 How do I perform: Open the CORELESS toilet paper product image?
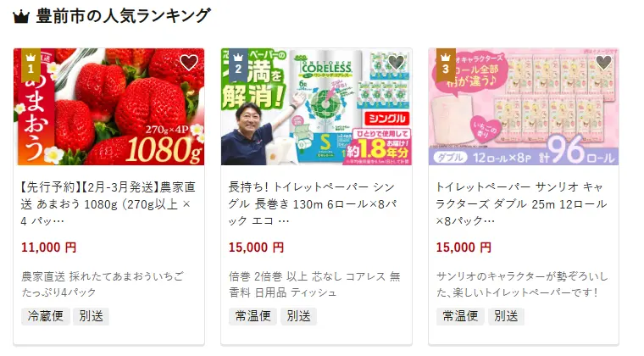click(x=316, y=107)
